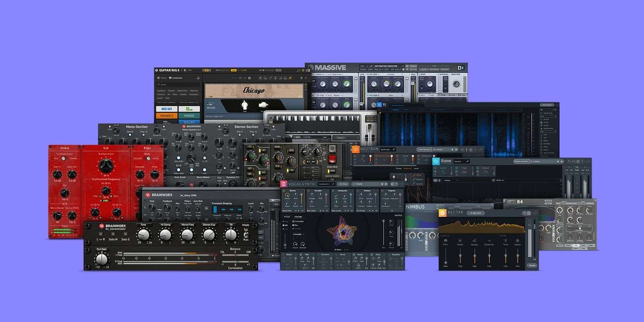
Task: Select the Correction radio option in VocalSynth
Action: coord(298,221)
